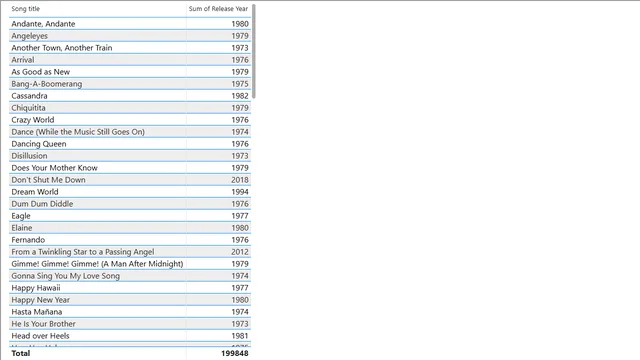Select the Happy Hawaii row
The width and height of the screenshot is (640, 360).
tap(130, 288)
